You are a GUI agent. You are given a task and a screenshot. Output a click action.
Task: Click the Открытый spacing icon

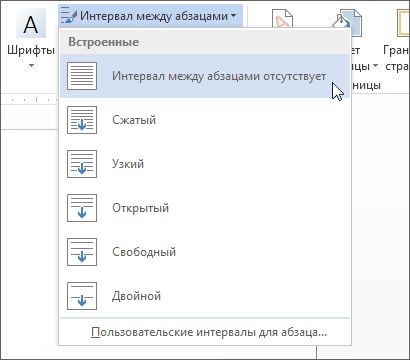click(82, 208)
